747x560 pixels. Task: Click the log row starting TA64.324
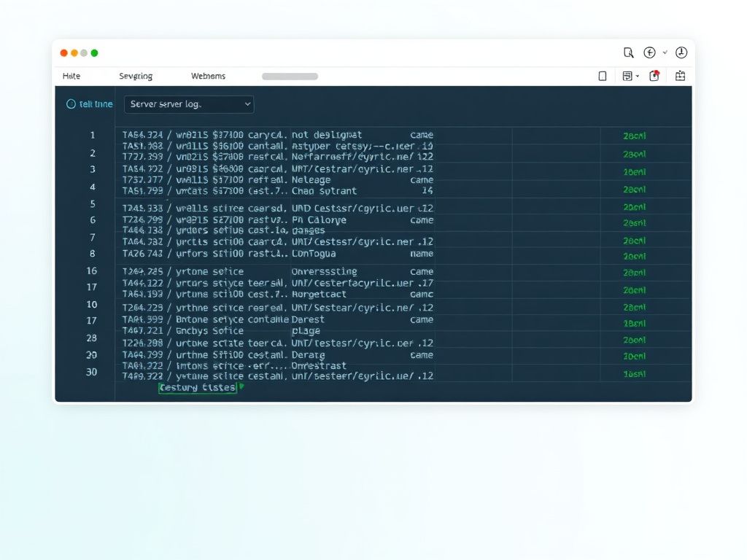click(x=278, y=135)
